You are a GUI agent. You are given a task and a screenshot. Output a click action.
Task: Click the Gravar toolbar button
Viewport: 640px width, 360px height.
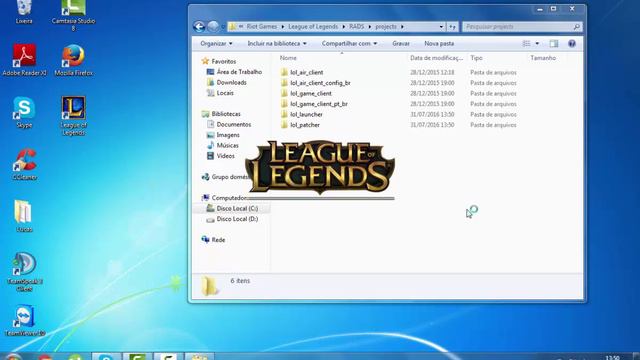click(x=401, y=43)
